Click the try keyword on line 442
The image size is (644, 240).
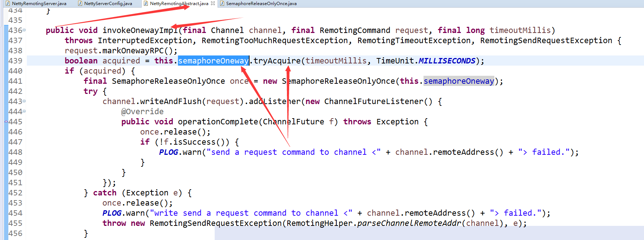click(90, 91)
